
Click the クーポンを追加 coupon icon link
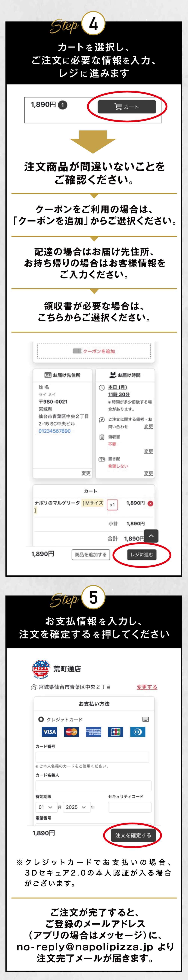(94, 351)
